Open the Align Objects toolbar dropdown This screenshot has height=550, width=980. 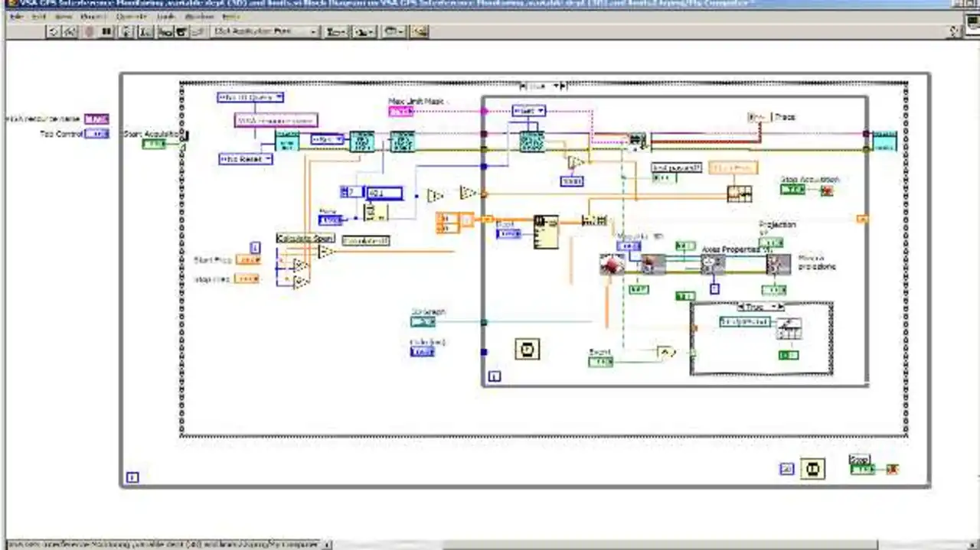coord(335,31)
